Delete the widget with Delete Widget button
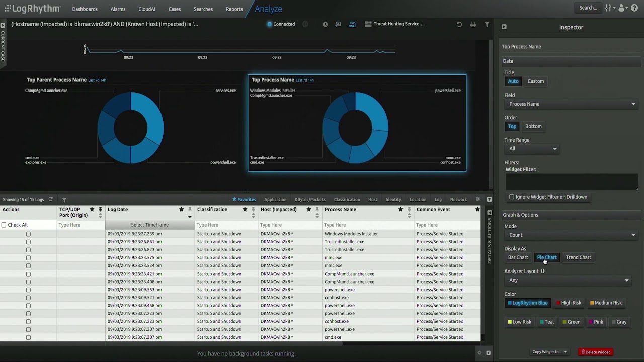Viewport: 644px width, 362px height. (x=596, y=352)
